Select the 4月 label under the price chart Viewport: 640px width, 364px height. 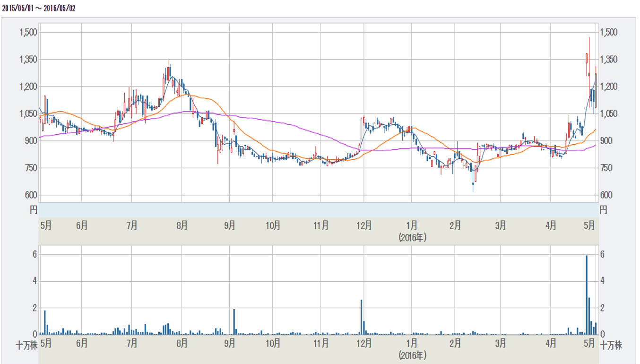coord(551,226)
